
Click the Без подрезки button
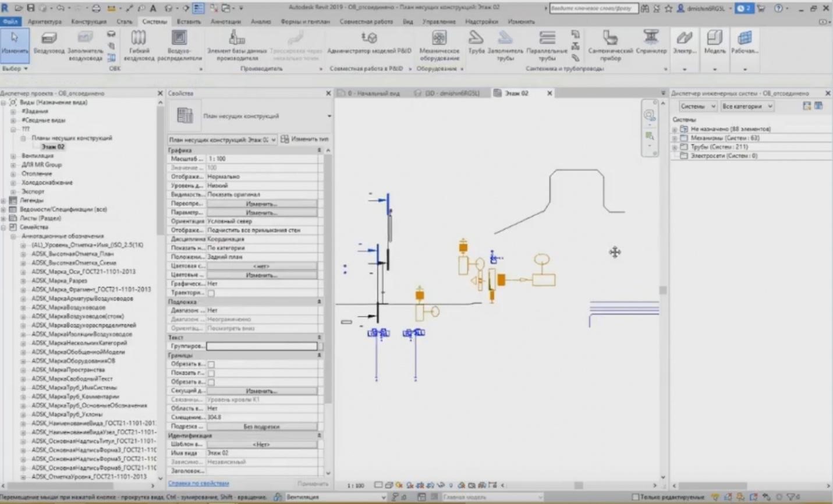click(x=262, y=427)
